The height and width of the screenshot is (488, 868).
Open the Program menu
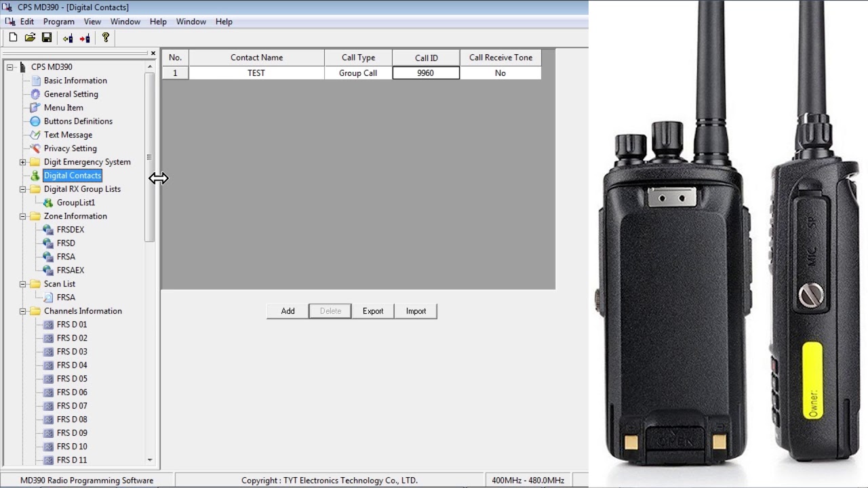(x=59, y=22)
